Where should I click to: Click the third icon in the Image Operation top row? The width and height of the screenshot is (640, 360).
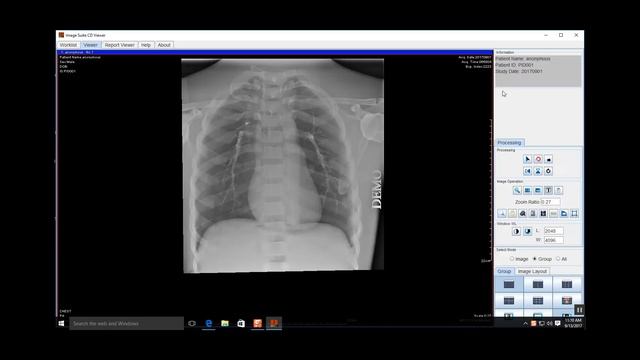538,190
